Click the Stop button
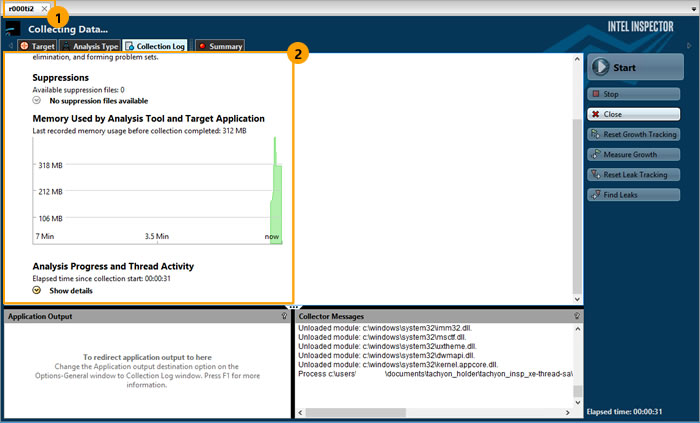 pos(634,94)
